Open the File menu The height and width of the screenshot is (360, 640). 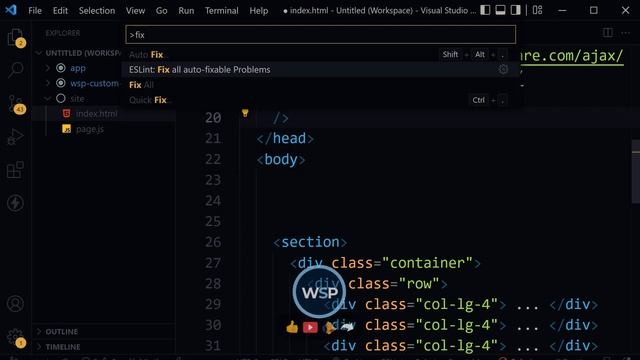pos(35,11)
